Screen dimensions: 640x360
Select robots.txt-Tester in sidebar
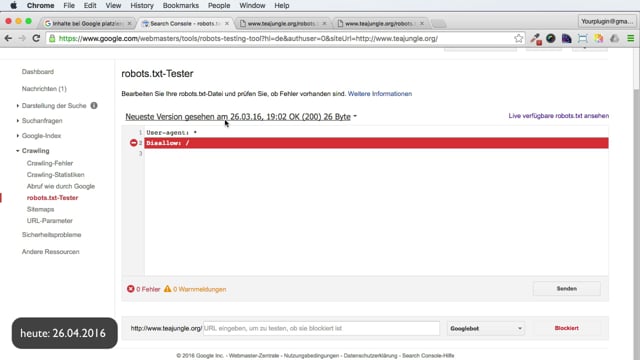tap(52, 198)
